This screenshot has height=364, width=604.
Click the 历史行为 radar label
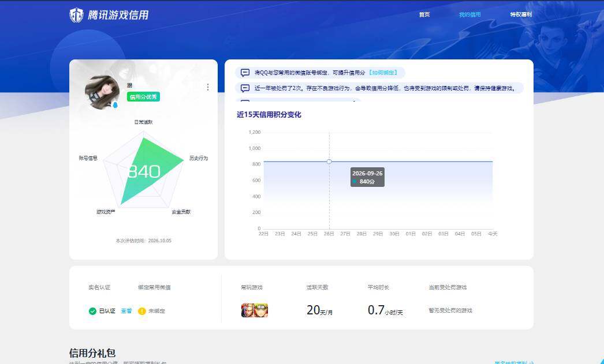(199, 158)
